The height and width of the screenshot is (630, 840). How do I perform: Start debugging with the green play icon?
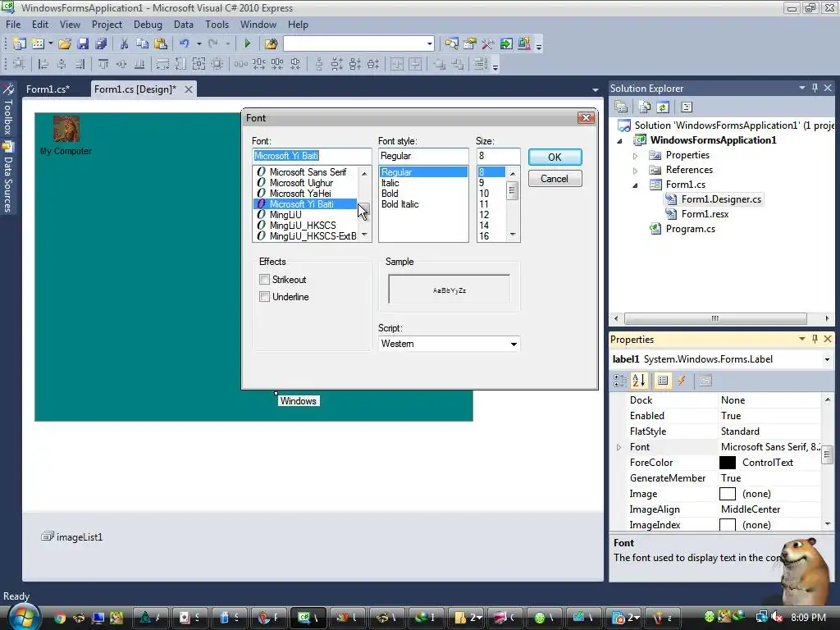click(x=247, y=43)
